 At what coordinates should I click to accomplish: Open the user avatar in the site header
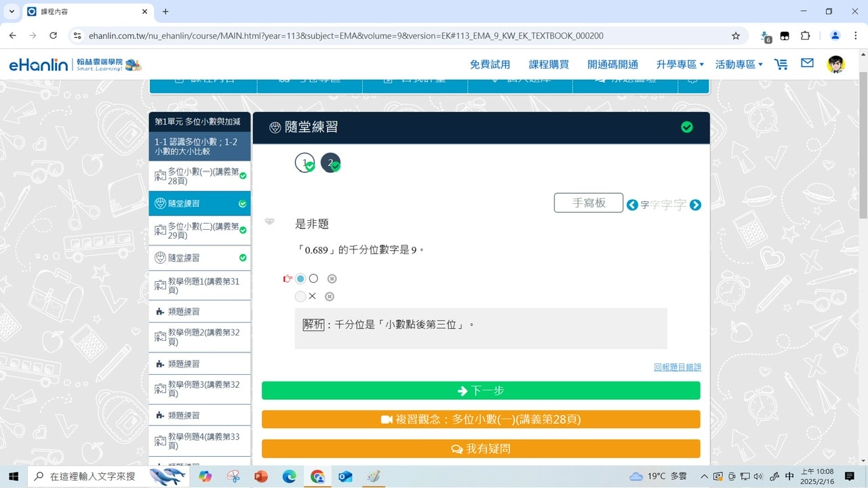(835, 64)
